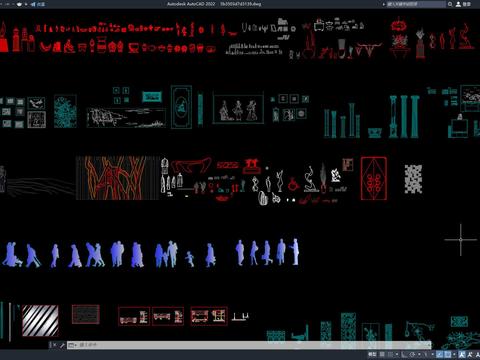
Task: Open recent commands dropdown in command line
Action: 72,345
